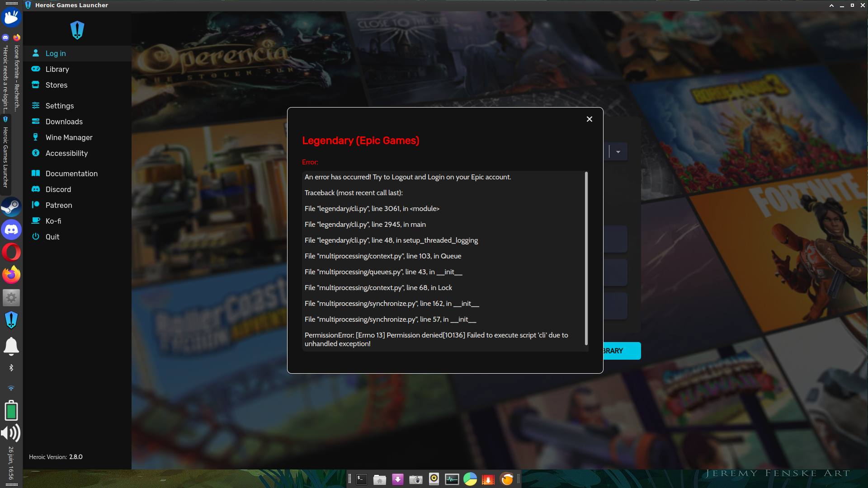Image resolution: width=868 pixels, height=488 pixels.
Task: Click the Downloads tray icon
Action: (36, 121)
